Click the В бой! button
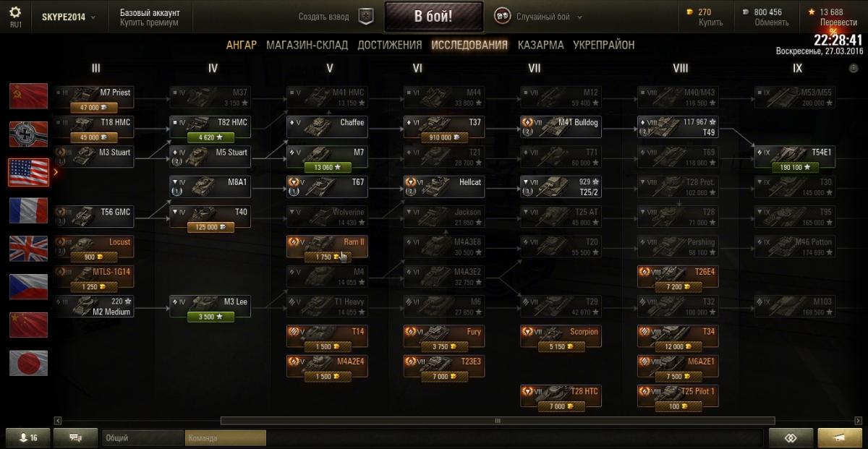The image size is (868, 449). click(x=434, y=16)
